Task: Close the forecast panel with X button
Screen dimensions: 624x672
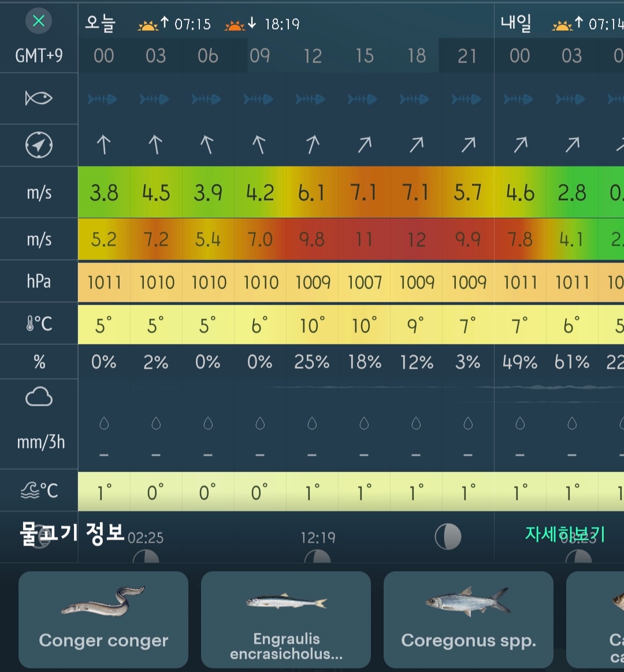Action: tap(39, 21)
